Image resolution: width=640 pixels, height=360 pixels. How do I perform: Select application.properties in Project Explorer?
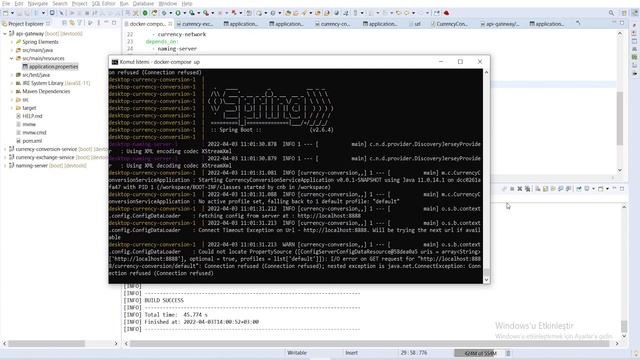point(50,67)
